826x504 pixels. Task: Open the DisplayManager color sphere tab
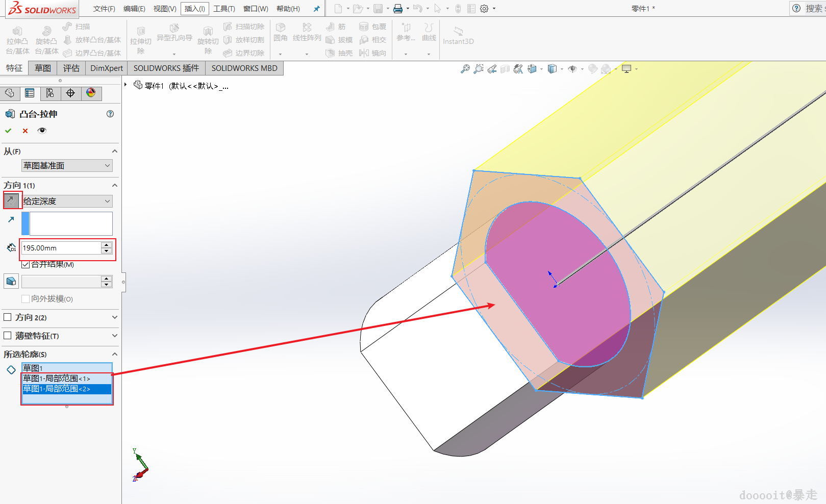91,93
